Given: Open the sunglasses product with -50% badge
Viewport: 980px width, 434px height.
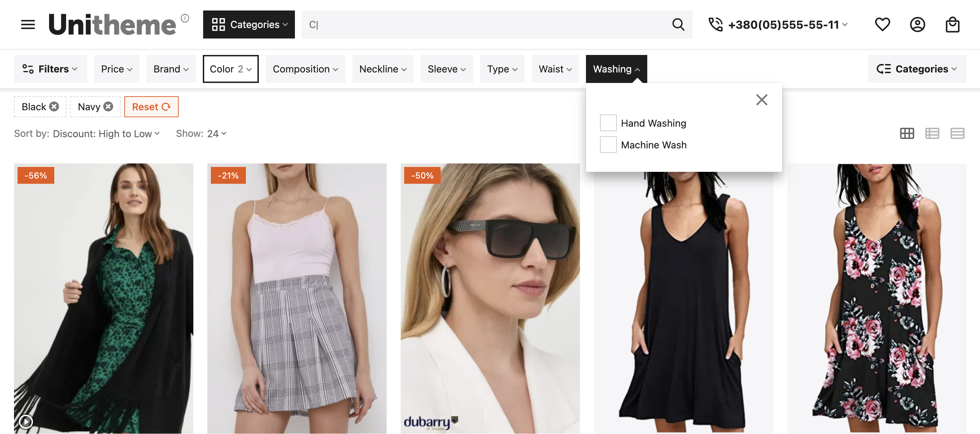Looking at the screenshot, I should pyautogui.click(x=490, y=299).
